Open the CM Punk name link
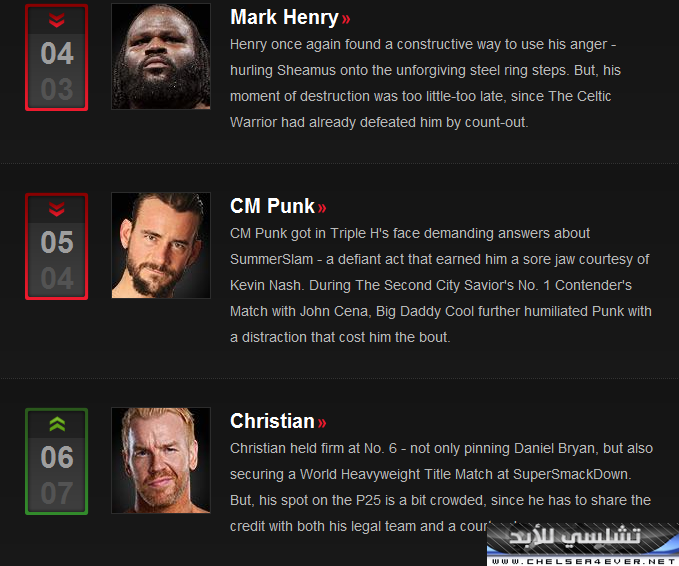Viewport: 679px width, 566px height. tap(272, 206)
